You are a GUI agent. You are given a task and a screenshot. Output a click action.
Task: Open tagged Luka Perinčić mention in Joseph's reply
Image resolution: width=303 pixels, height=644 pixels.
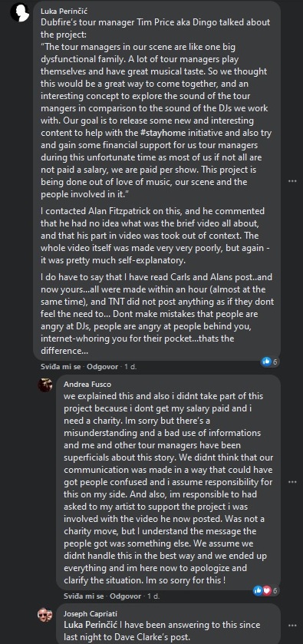click(91, 625)
